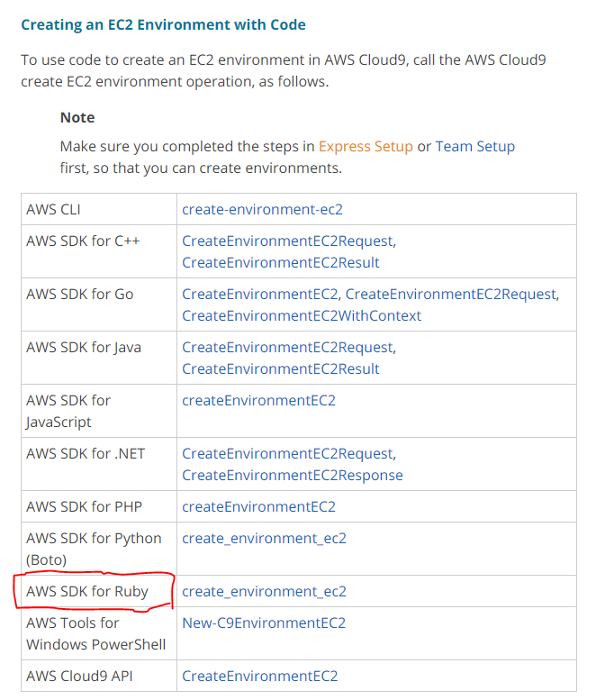Viewport: 596px width, 700px height.
Task: Click the 'AWS SDK for Ruby' cell
Action: (99, 592)
